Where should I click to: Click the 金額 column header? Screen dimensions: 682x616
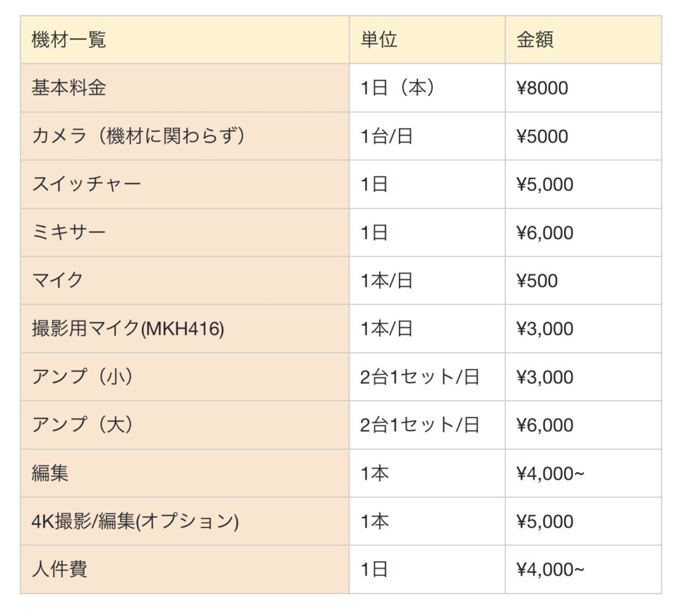click(x=535, y=40)
